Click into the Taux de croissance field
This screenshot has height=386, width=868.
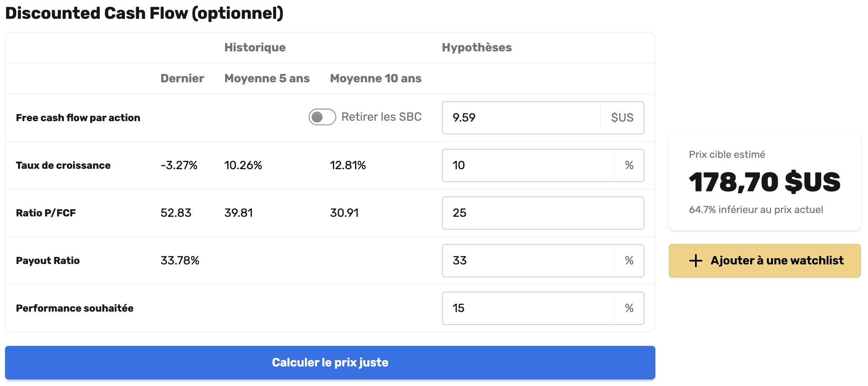[528, 165]
